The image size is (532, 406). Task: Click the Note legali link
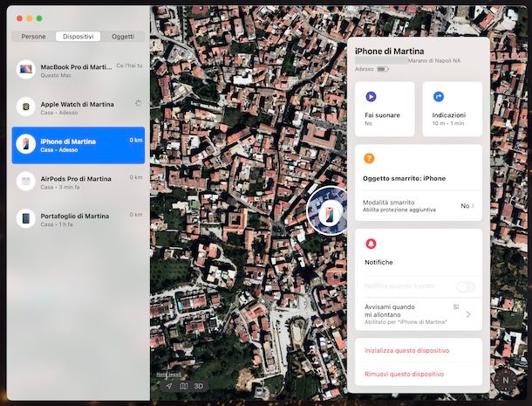[168, 375]
